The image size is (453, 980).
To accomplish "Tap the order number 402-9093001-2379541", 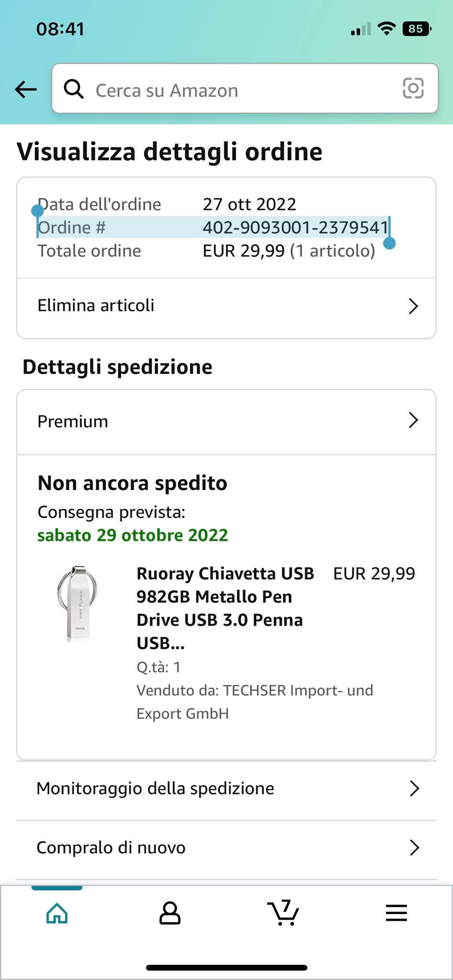I will [x=295, y=227].
